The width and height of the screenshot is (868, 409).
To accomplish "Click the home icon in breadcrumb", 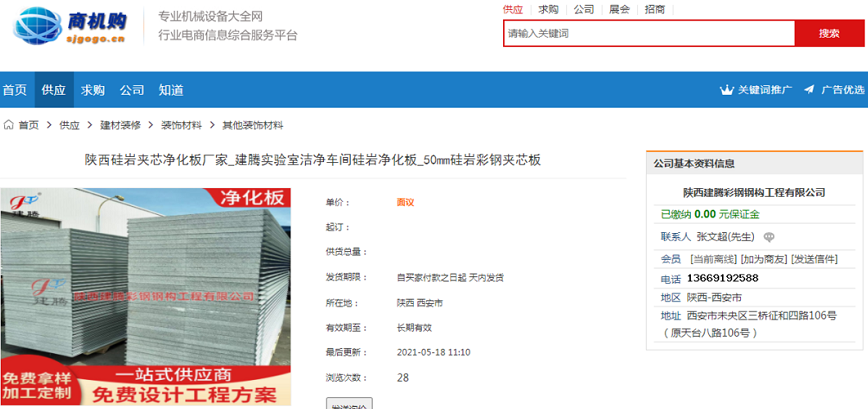I will pyautogui.click(x=8, y=125).
